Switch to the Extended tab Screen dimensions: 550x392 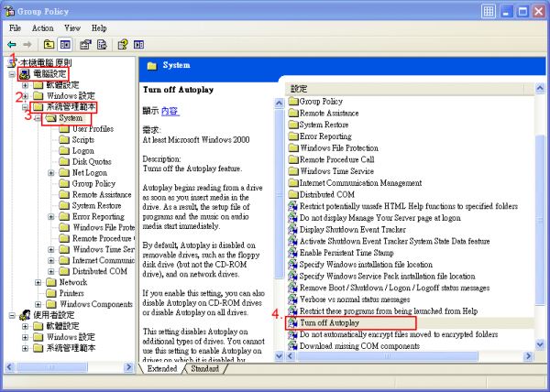coord(161,369)
